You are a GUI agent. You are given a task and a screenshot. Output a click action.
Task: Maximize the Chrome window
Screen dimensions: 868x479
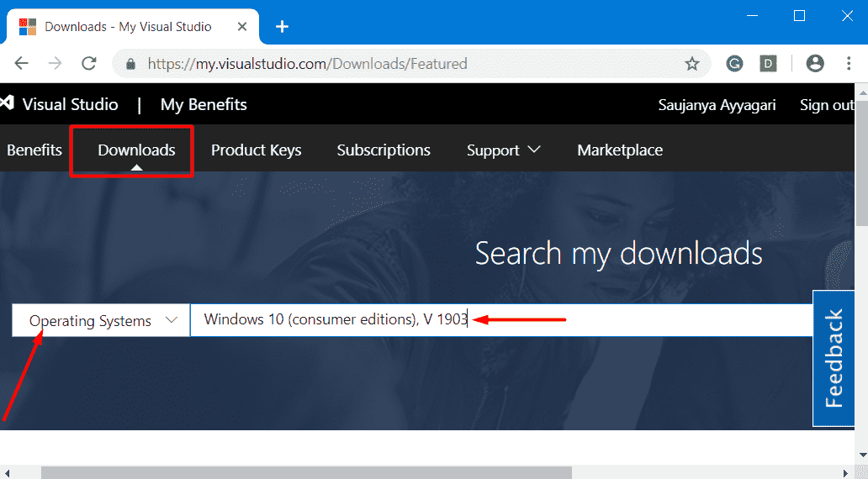point(799,16)
